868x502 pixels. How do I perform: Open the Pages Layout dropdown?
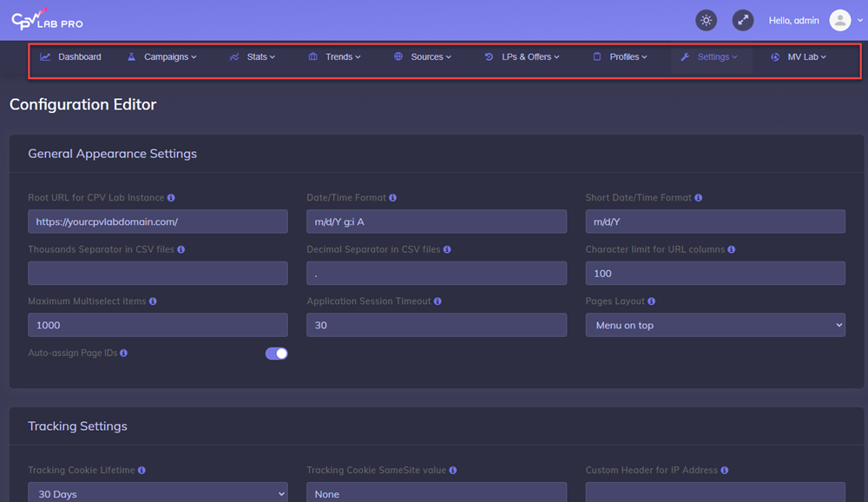(715, 325)
